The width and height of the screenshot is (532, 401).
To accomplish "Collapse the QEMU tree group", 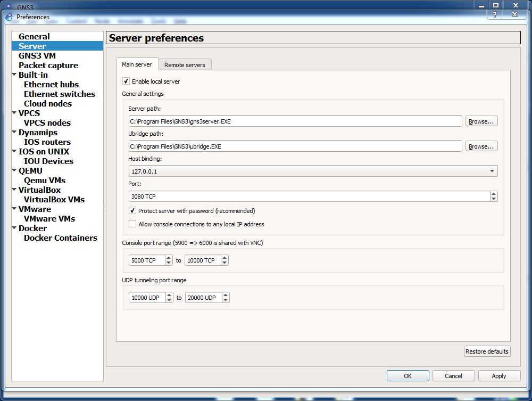I will [14, 170].
